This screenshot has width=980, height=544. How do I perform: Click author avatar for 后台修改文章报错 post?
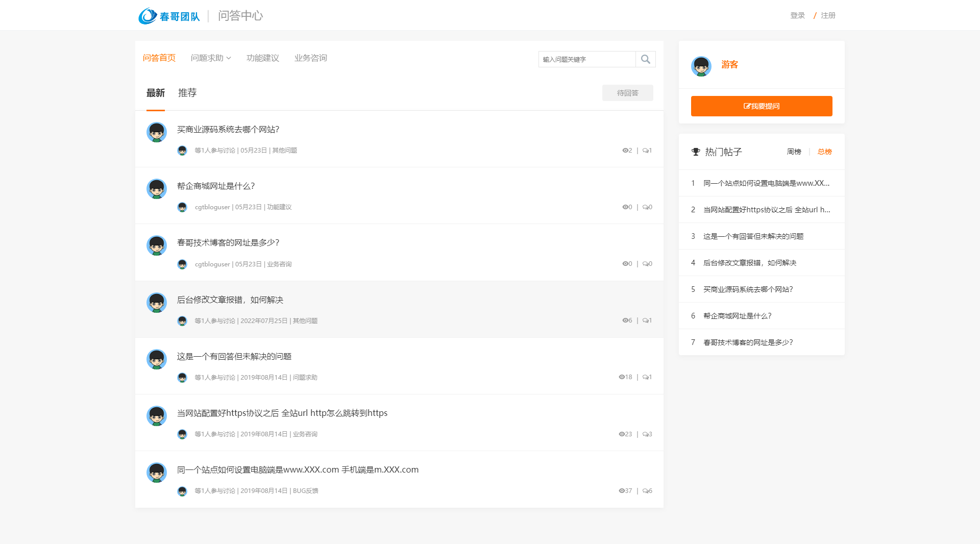pyautogui.click(x=157, y=303)
